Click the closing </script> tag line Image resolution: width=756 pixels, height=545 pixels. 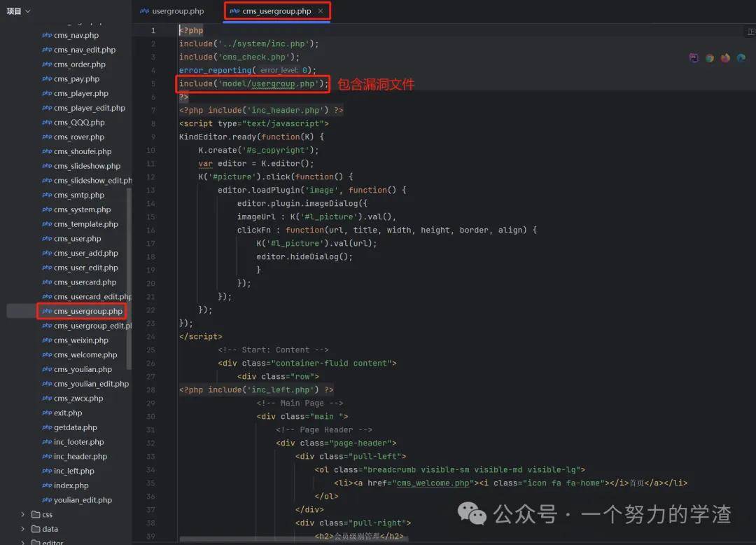pos(201,336)
